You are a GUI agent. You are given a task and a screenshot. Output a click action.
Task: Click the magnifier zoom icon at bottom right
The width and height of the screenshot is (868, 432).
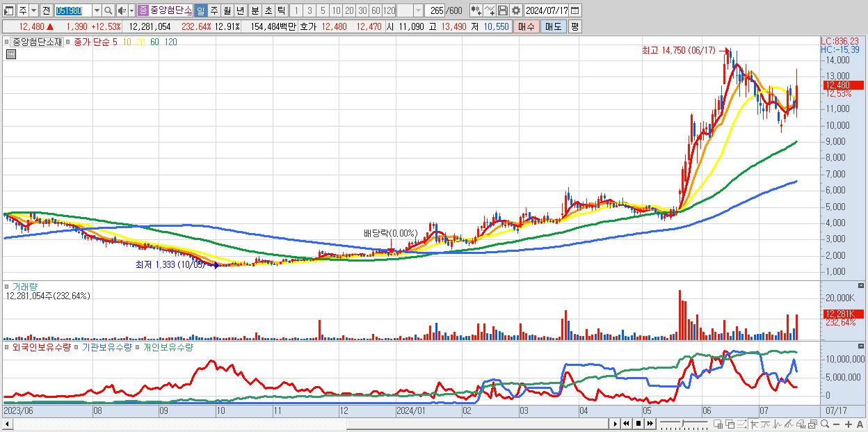(x=825, y=424)
